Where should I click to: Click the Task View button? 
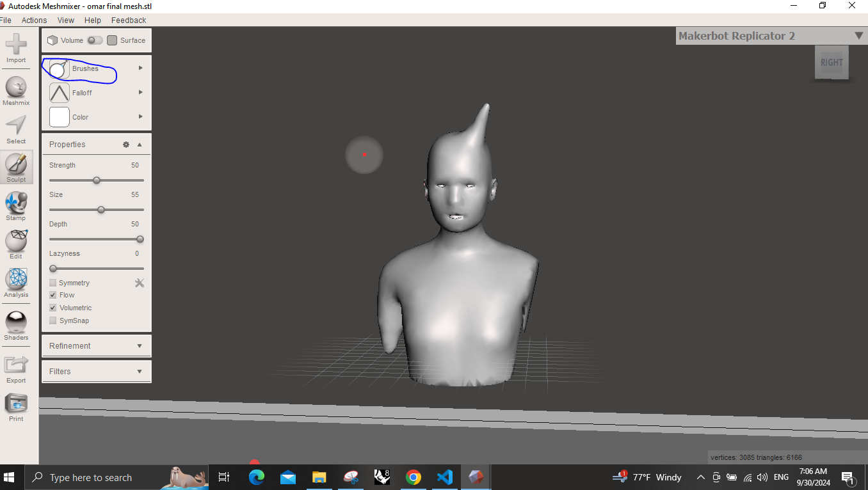point(224,477)
